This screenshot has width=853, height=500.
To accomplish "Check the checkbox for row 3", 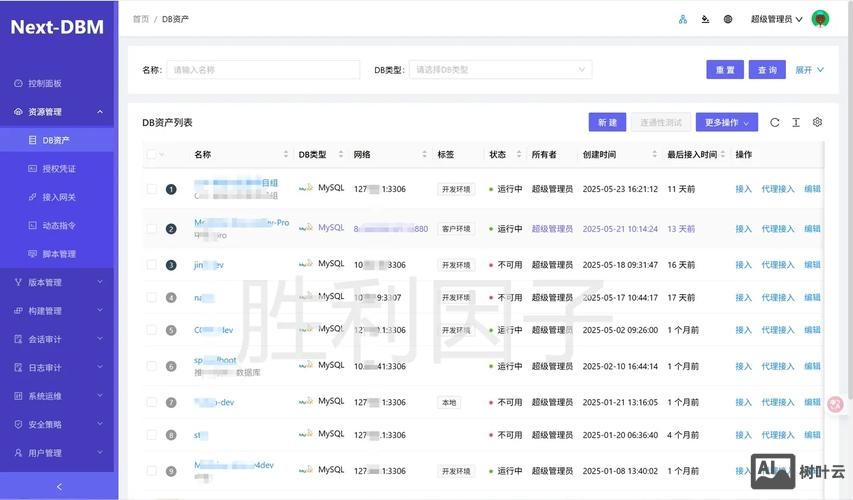I will point(151,265).
